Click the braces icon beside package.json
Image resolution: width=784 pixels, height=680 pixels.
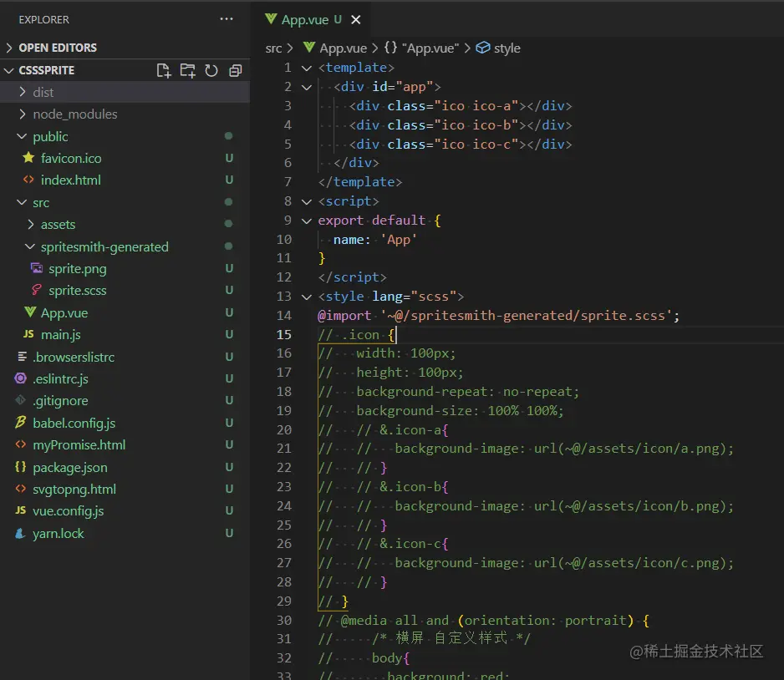coord(21,467)
